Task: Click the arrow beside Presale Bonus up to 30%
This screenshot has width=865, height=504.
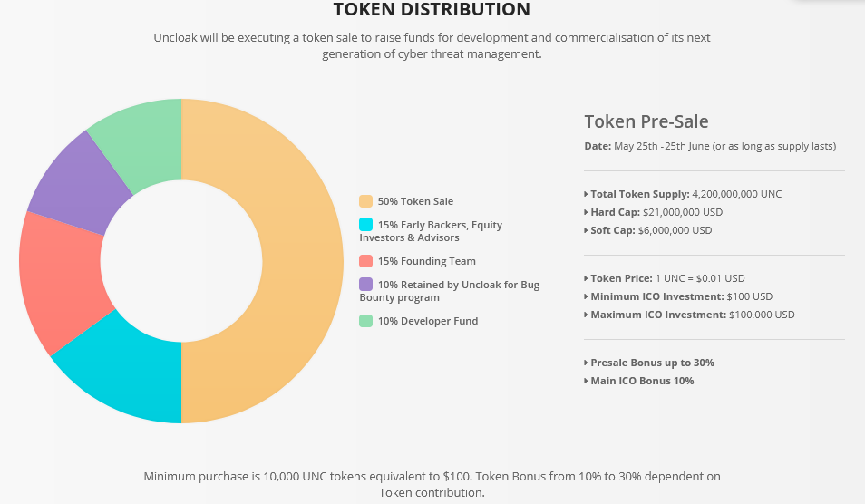Action: pos(586,363)
